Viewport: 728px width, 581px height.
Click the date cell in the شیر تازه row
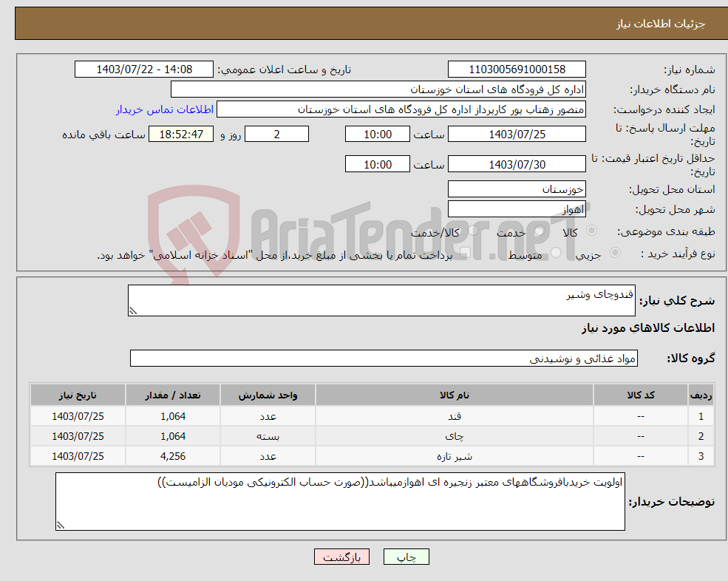pyautogui.click(x=78, y=456)
